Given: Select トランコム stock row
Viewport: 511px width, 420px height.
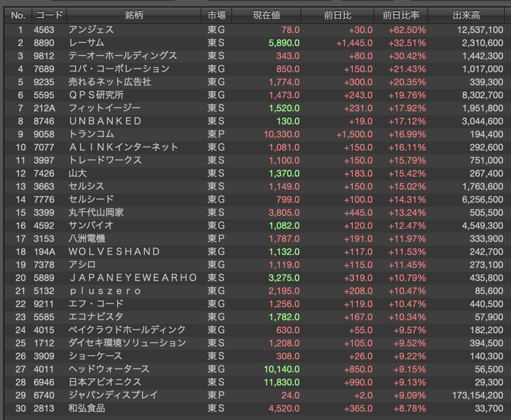Looking at the screenshot, I should [255, 134].
